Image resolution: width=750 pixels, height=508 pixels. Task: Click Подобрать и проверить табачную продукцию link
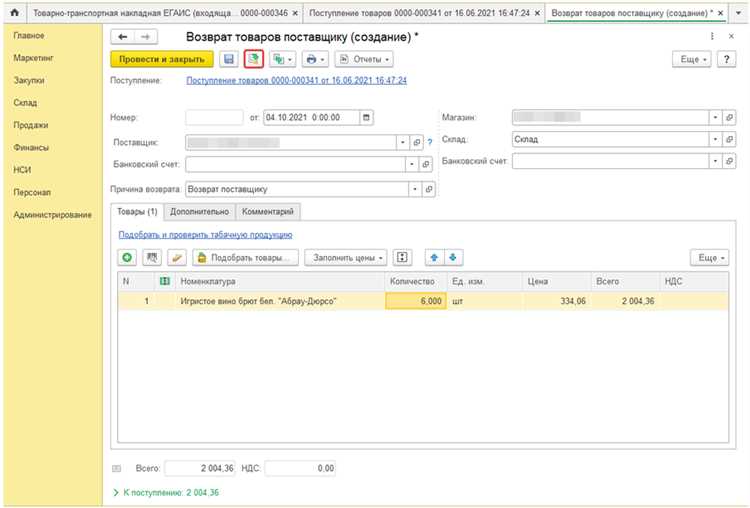coord(205,235)
